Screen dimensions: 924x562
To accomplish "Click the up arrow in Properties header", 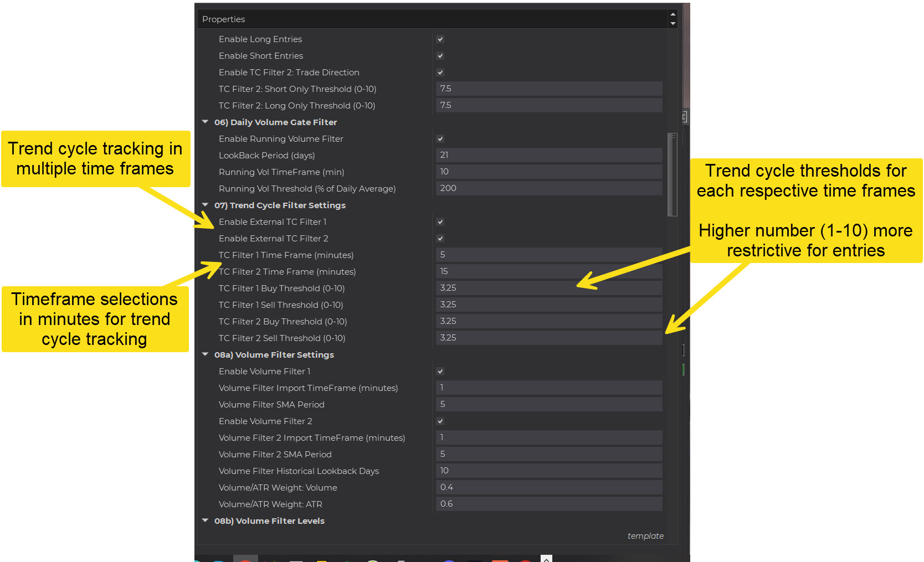I will coord(673,15).
